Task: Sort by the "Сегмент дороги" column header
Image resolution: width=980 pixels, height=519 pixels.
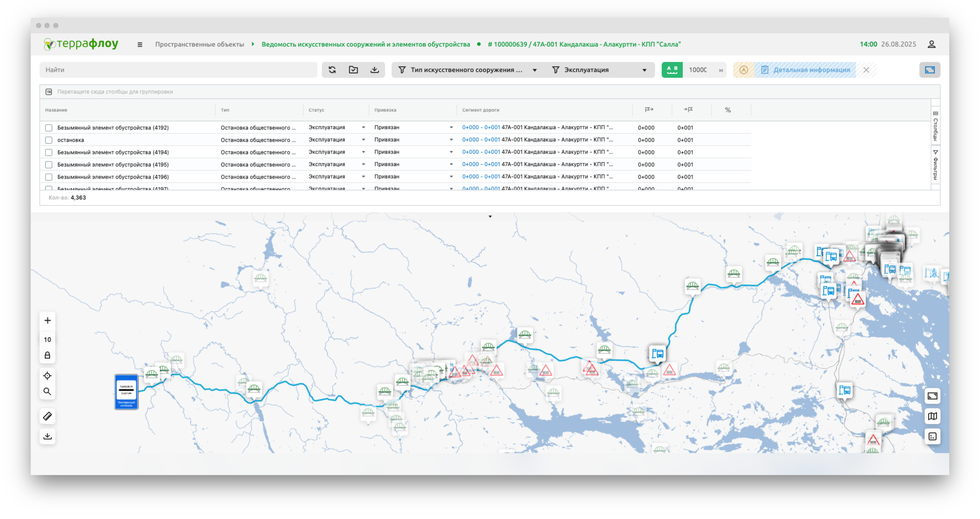Action: [x=481, y=110]
